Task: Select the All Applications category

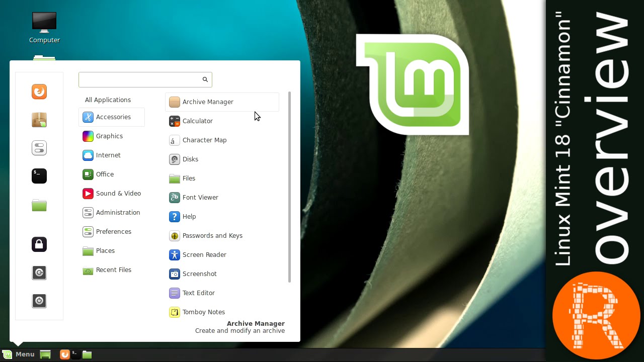Action: (x=108, y=100)
